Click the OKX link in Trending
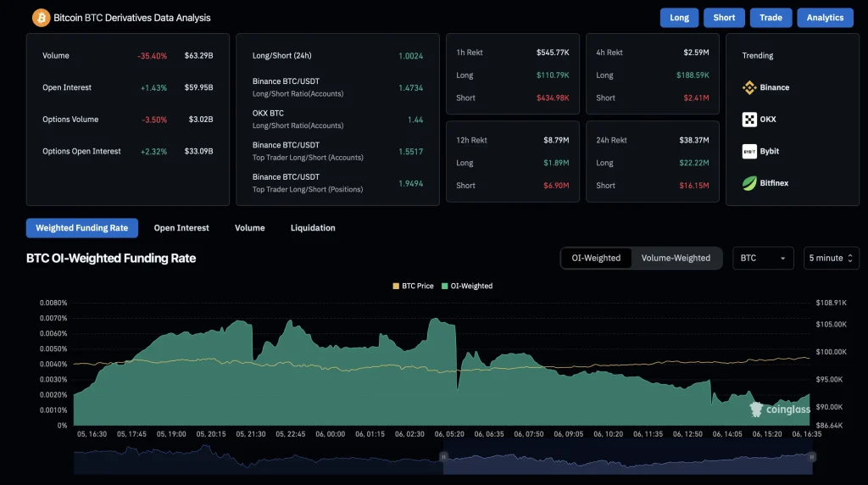The image size is (868, 485). pyautogui.click(x=768, y=119)
